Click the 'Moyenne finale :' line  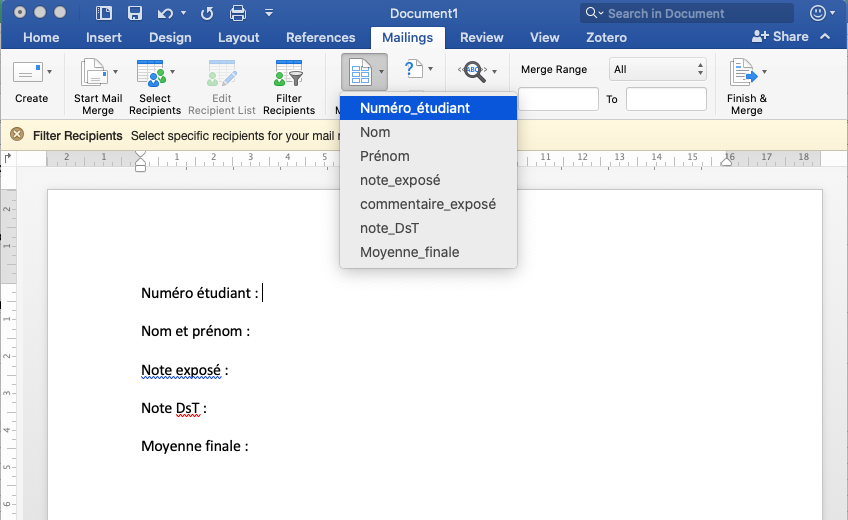click(x=195, y=446)
